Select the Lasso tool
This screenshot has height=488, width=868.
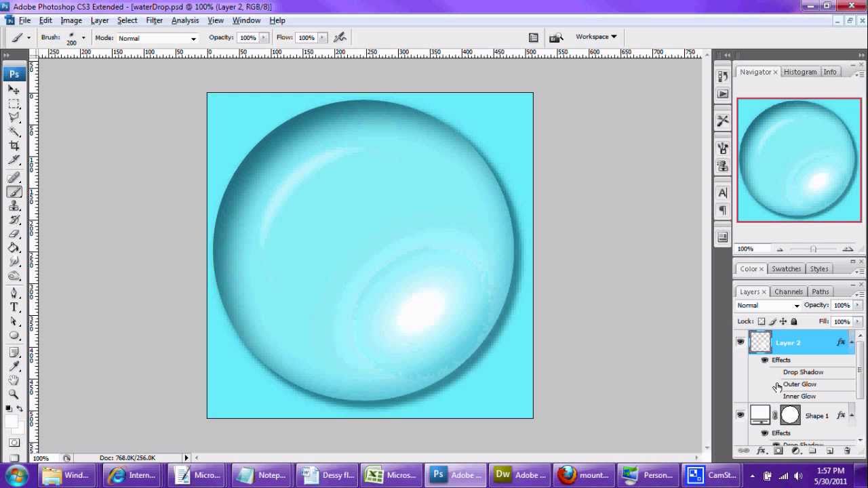coord(14,118)
